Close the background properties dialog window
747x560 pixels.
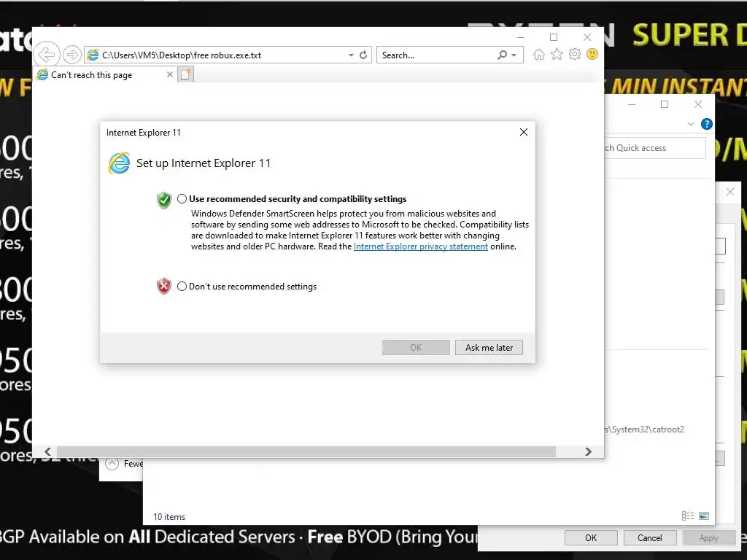[x=729, y=192]
